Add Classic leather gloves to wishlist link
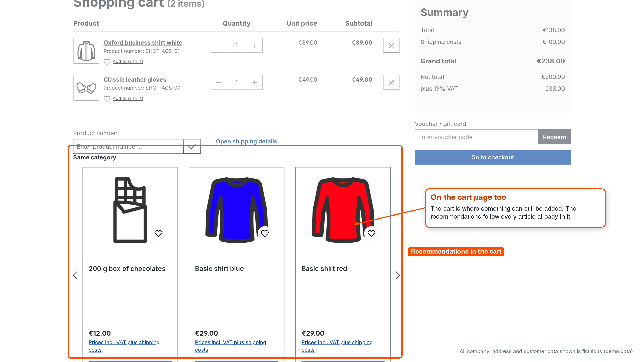 tap(128, 98)
